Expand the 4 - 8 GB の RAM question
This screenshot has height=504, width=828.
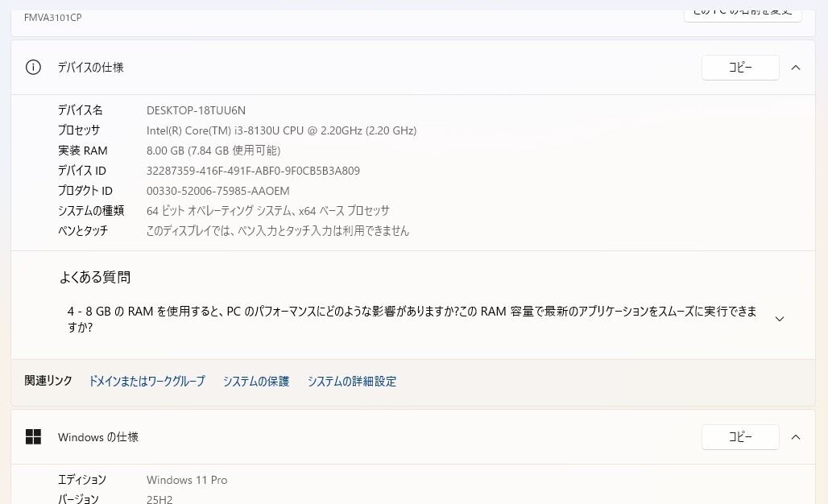click(x=779, y=319)
